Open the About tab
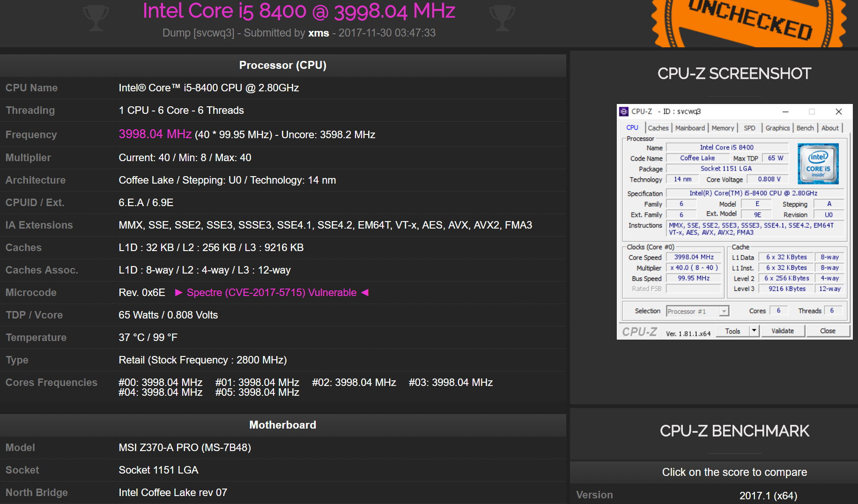Viewport: 858px width, 504px height. 830,128
